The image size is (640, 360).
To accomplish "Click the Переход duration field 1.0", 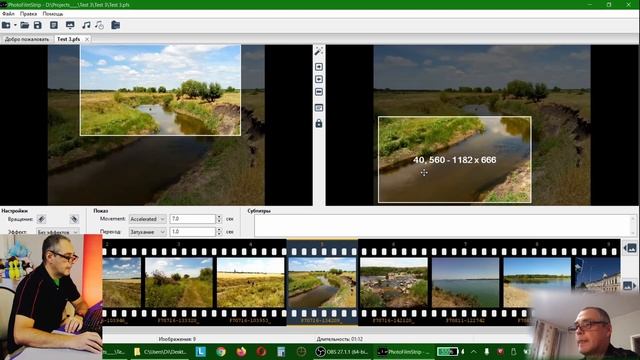I will [x=193, y=232].
